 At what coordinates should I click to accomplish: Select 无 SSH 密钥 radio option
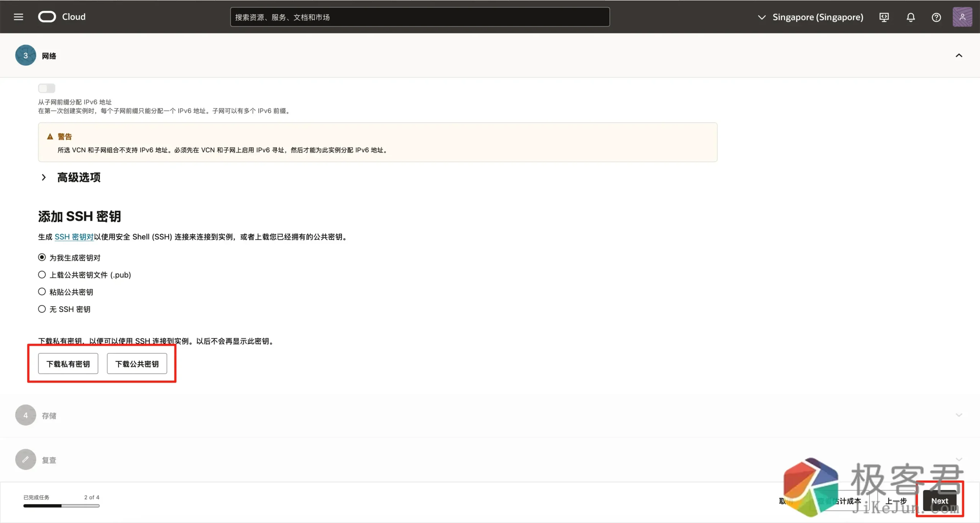point(42,309)
